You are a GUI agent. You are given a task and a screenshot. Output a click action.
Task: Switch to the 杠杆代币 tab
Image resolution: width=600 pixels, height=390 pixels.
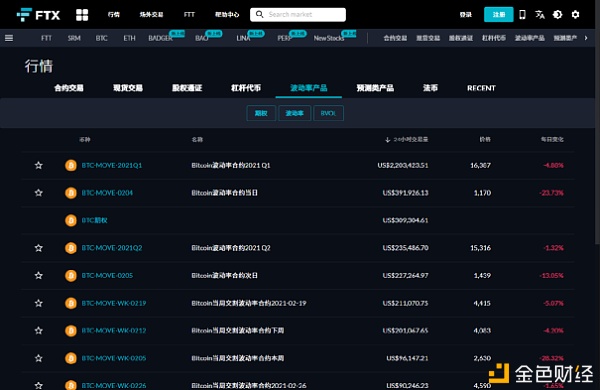coord(246,88)
